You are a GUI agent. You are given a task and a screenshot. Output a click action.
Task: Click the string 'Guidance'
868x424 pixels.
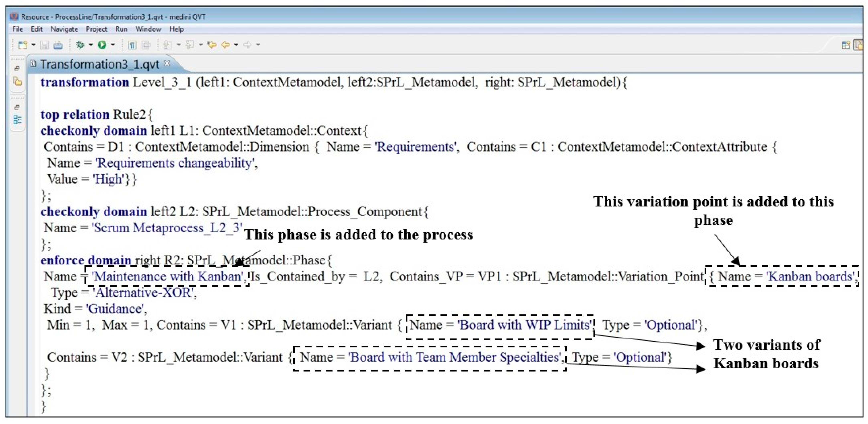coord(115,309)
